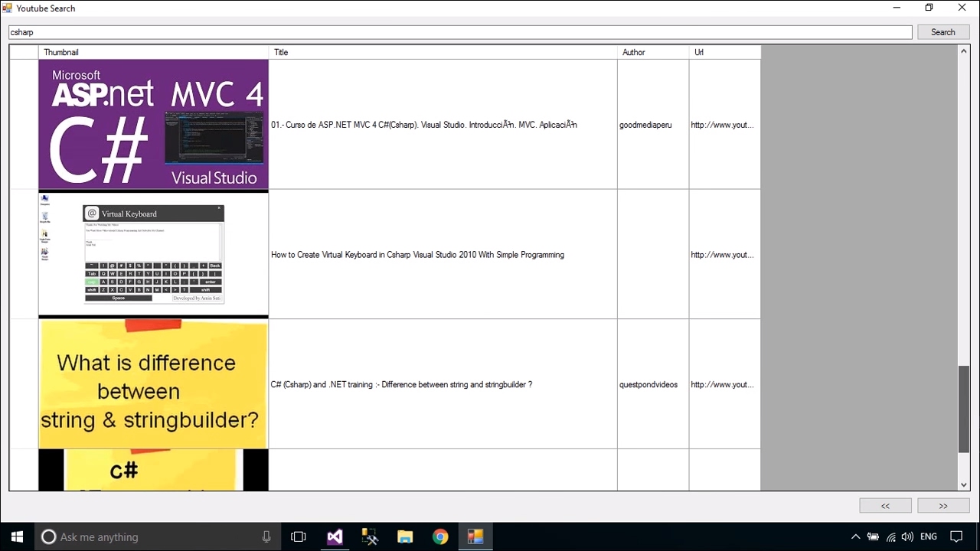Viewport: 980px width, 551px height.
Task: Click the scrollbar up arrow
Action: tap(964, 51)
